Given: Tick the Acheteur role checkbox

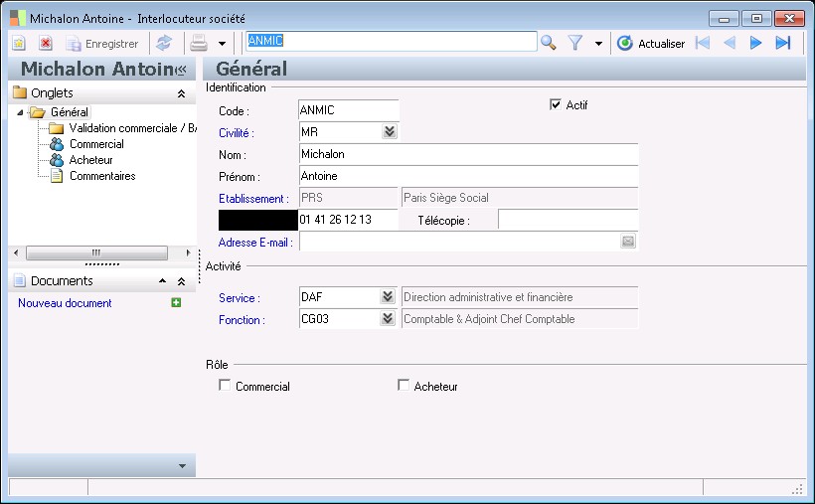Looking at the screenshot, I should pos(404,386).
